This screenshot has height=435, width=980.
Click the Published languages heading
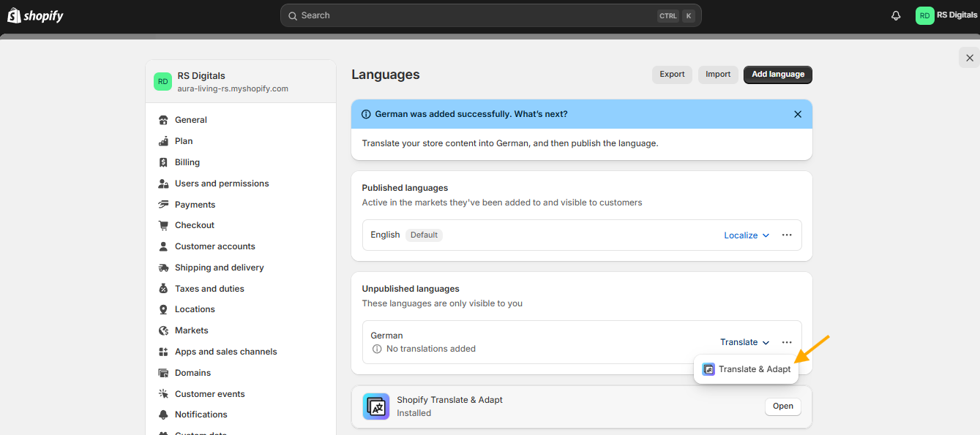[405, 188]
